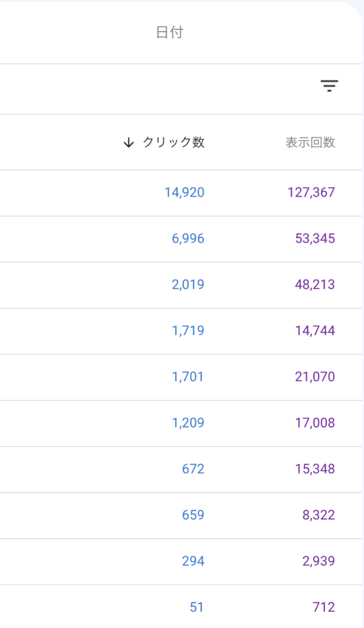This screenshot has width=364, height=628.
Task: Click the impressions value 127,367
Action: pyautogui.click(x=311, y=192)
